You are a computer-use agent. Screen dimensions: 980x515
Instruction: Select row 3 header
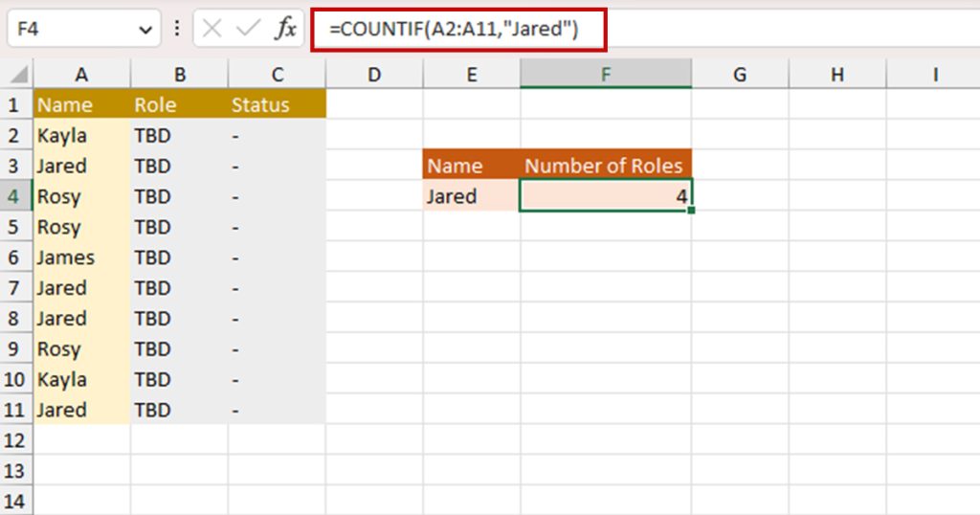pos(15,166)
